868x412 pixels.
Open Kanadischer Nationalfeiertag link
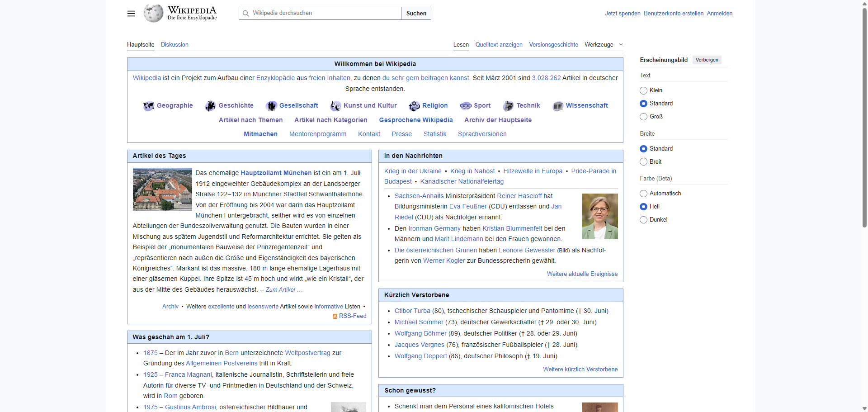pos(462,182)
